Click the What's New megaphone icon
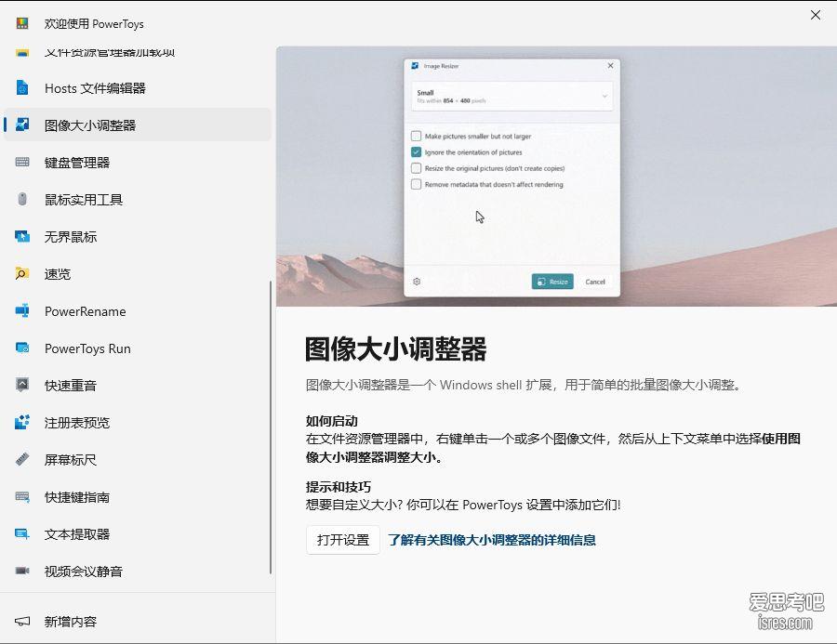 [x=22, y=621]
